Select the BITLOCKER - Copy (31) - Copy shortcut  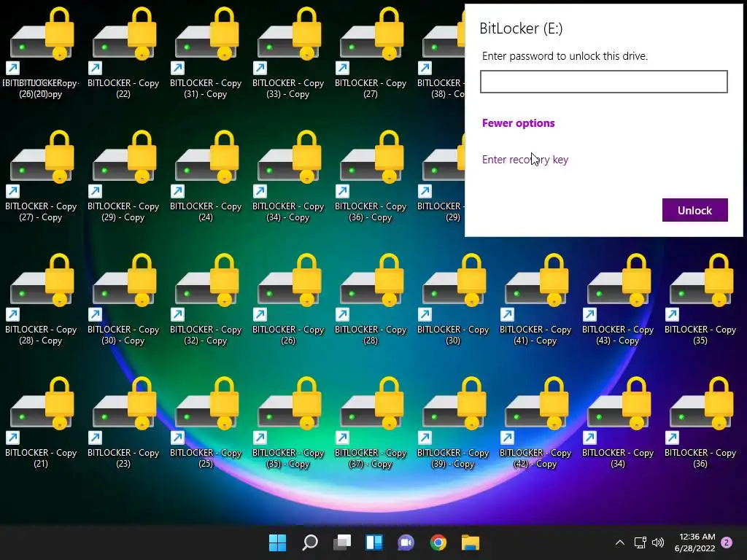(x=206, y=52)
